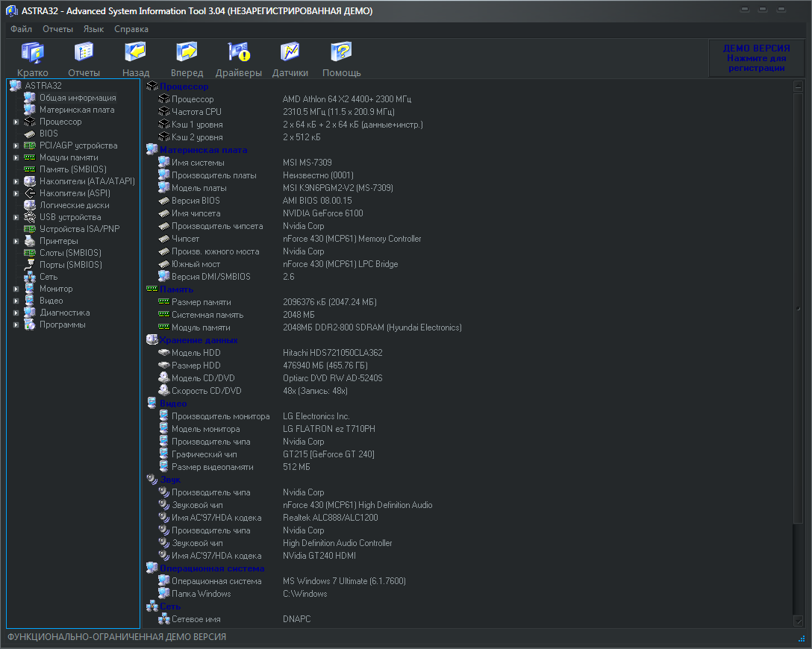Click the icon next to Модель CD/DVD
The width and height of the screenshot is (812, 649).
coord(164,377)
